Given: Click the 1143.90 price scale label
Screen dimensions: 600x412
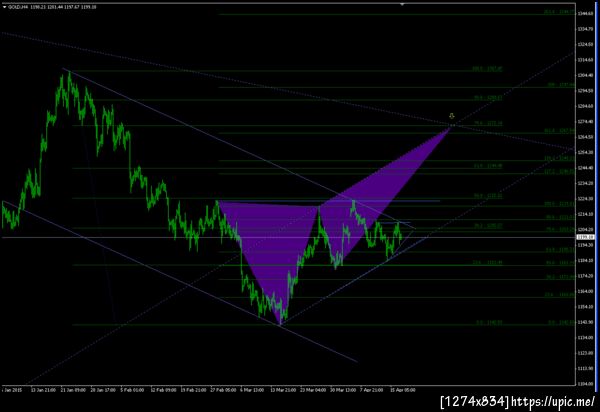Looking at the screenshot, I should pyautogui.click(x=585, y=322).
